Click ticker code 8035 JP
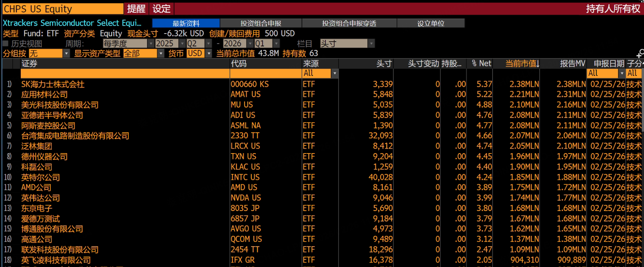 tap(245, 208)
